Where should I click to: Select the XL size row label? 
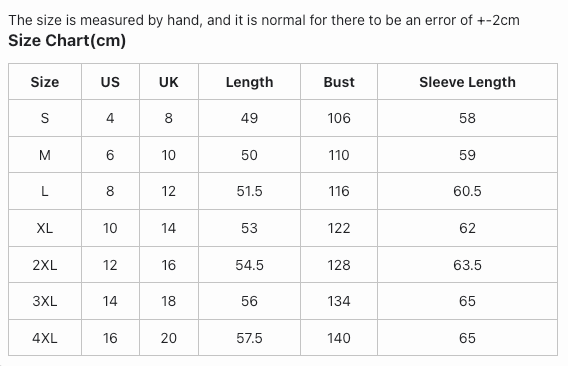45,228
